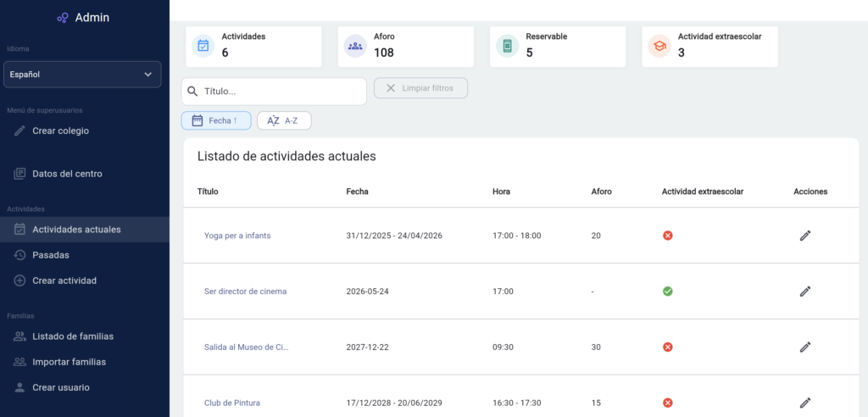Open Listado de familias menu item
Screen dimensions: 868x417
coord(73,336)
